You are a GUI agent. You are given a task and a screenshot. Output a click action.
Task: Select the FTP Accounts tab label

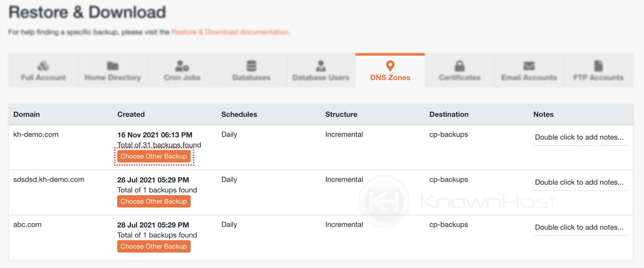tap(598, 77)
